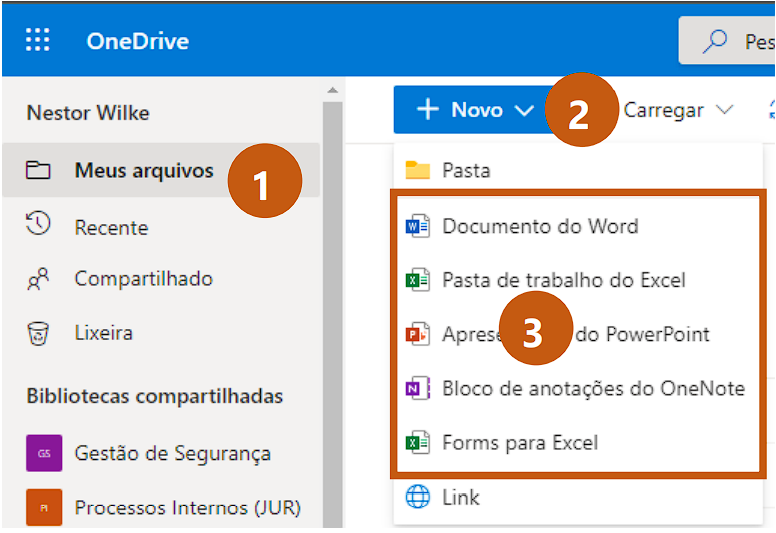
Task: Click the OneDrive title in header
Action: (138, 41)
